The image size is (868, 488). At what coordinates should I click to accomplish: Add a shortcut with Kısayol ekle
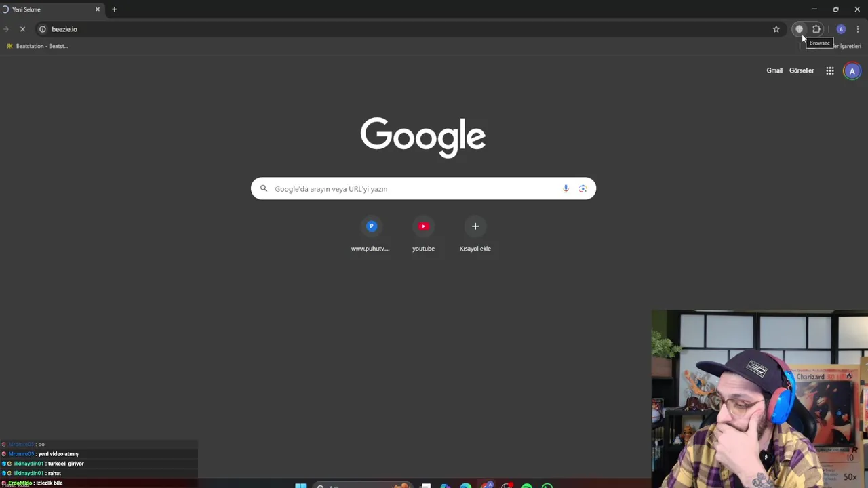coord(475,235)
